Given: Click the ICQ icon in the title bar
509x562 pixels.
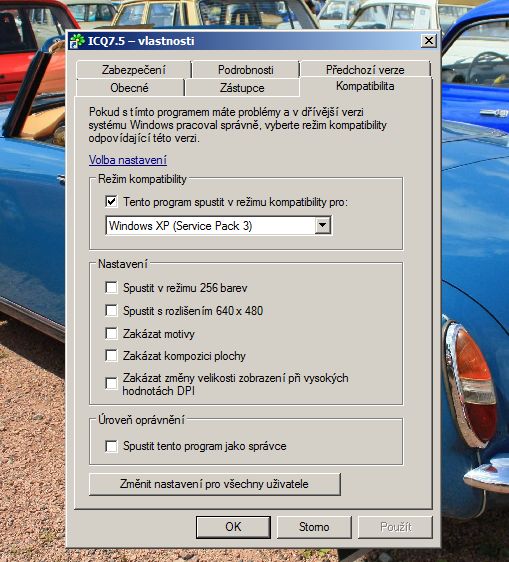Looking at the screenshot, I should (77, 41).
